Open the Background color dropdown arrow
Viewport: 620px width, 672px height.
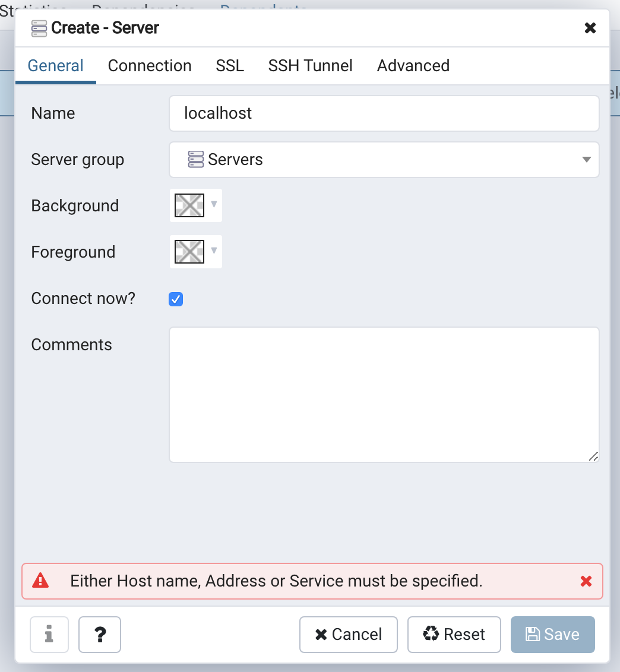coord(215,205)
